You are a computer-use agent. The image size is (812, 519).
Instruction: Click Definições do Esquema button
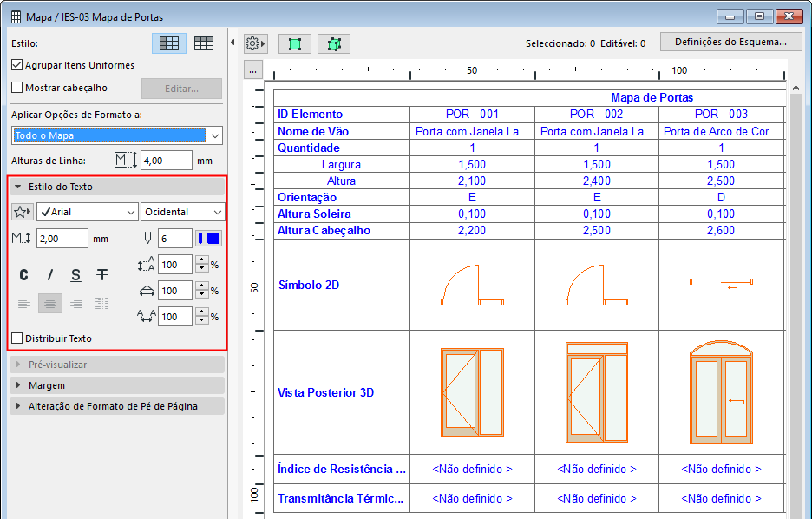(x=730, y=42)
